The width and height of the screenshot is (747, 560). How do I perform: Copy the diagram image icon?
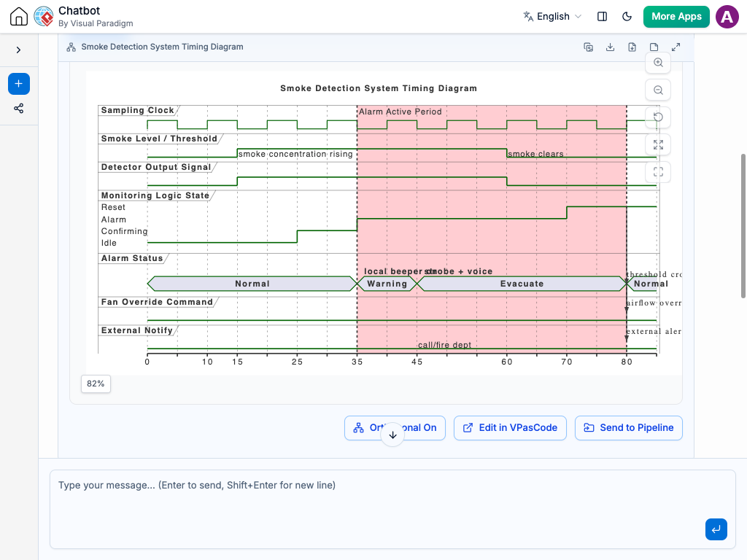[x=589, y=47]
